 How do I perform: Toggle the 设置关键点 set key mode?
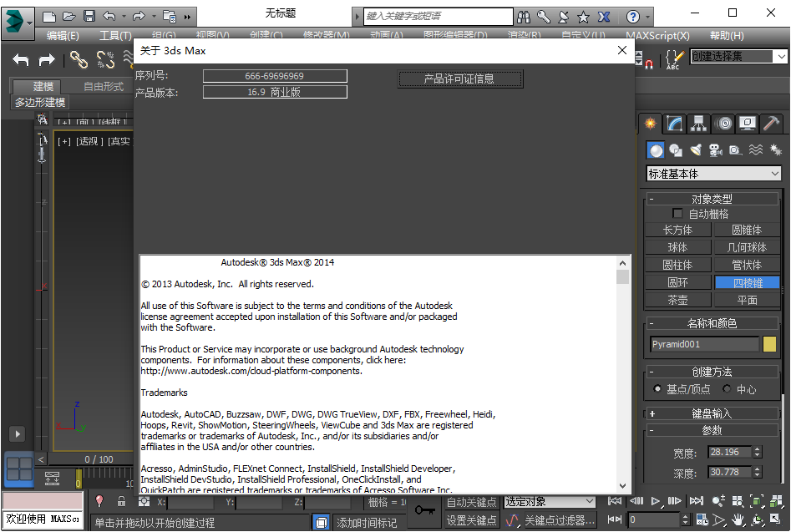pyautogui.click(x=471, y=520)
